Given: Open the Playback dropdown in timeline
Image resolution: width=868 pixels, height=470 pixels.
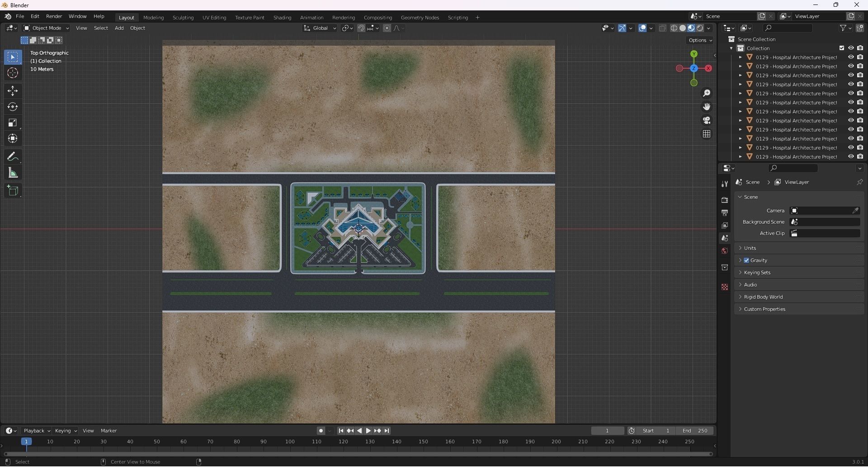Looking at the screenshot, I should point(37,431).
